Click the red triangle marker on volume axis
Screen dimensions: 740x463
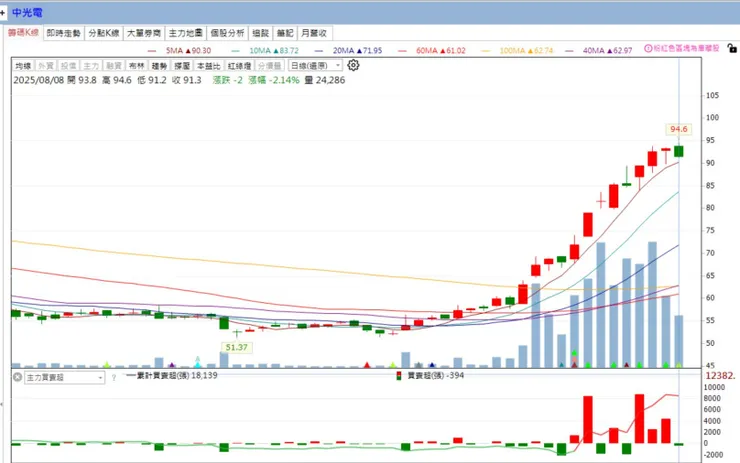point(367,365)
